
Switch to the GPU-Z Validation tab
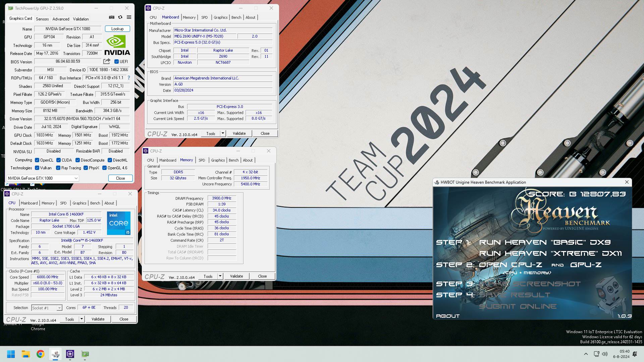coord(81,19)
